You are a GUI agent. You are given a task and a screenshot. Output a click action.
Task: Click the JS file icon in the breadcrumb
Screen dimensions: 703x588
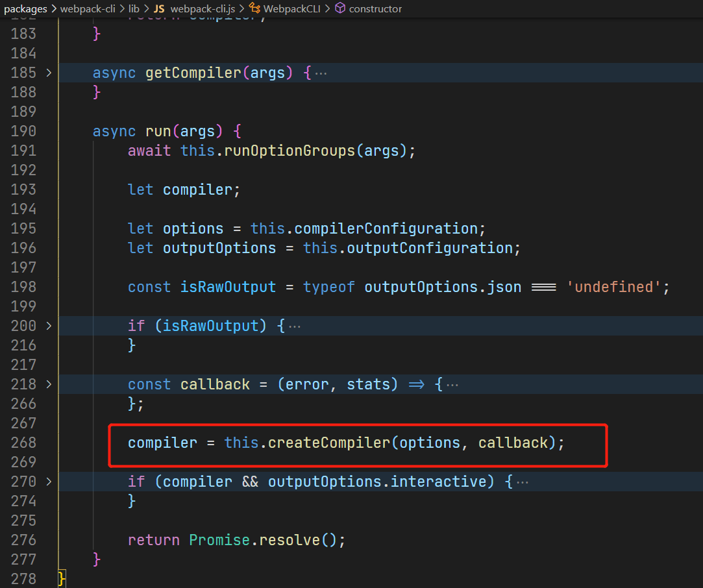coord(158,8)
